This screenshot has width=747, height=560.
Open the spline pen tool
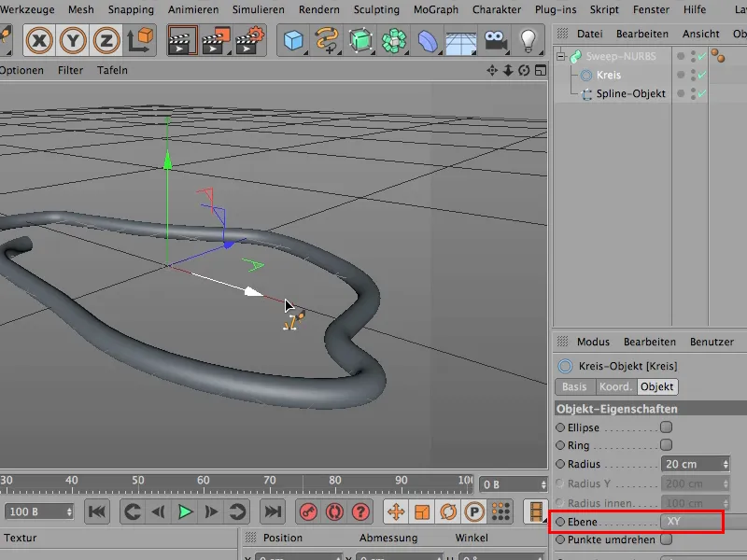coord(327,41)
